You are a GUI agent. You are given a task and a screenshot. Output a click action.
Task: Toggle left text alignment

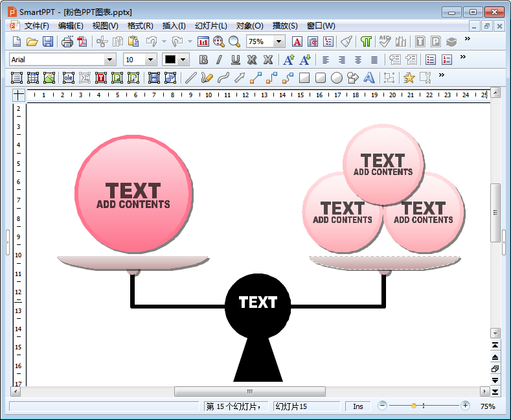326,60
